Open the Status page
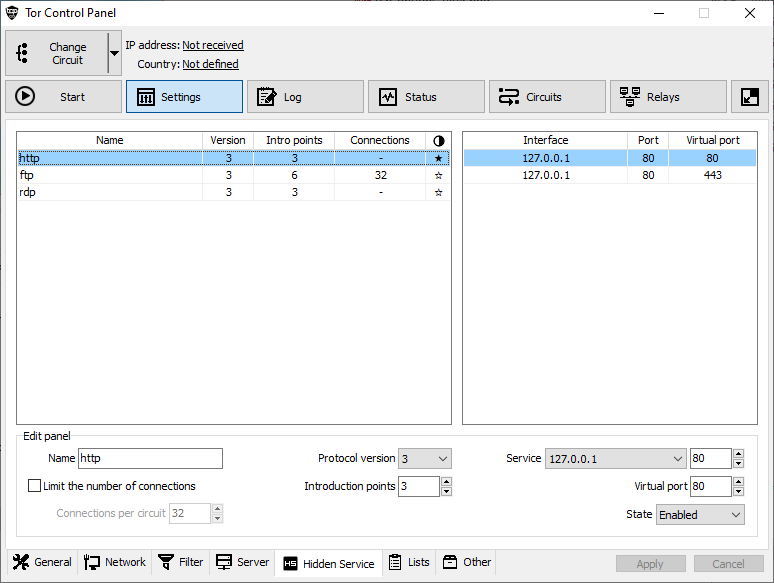Screen dimensions: 774x583 click(x=426, y=97)
